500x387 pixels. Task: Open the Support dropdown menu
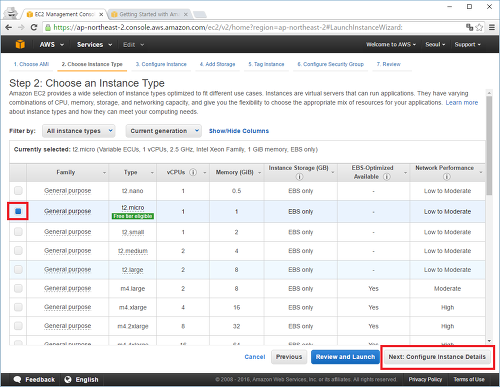click(x=467, y=44)
